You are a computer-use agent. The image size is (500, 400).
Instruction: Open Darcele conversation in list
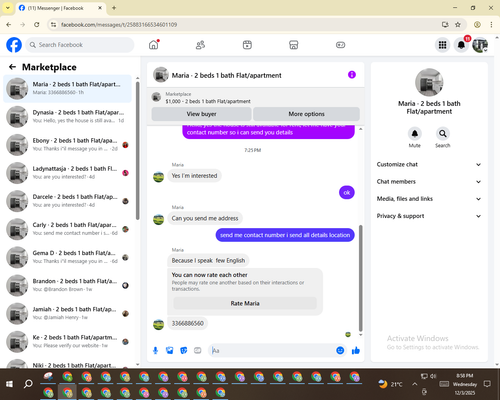point(68,201)
